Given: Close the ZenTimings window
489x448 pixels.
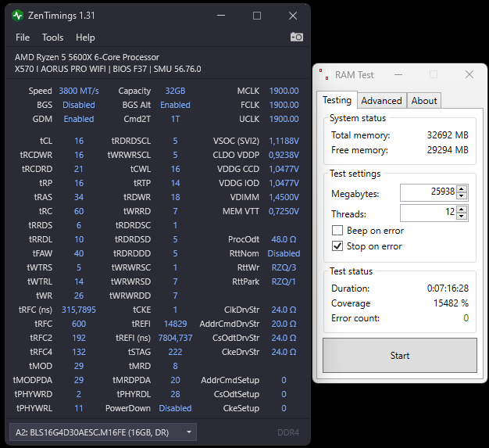Looking at the screenshot, I should 293,16.
